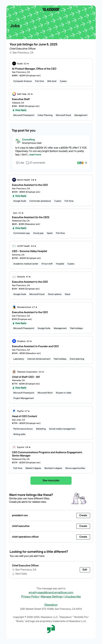Open the Privacy Policy link
Image resolution: width=102 pixels, height=644 pixels.
pos(30,597)
